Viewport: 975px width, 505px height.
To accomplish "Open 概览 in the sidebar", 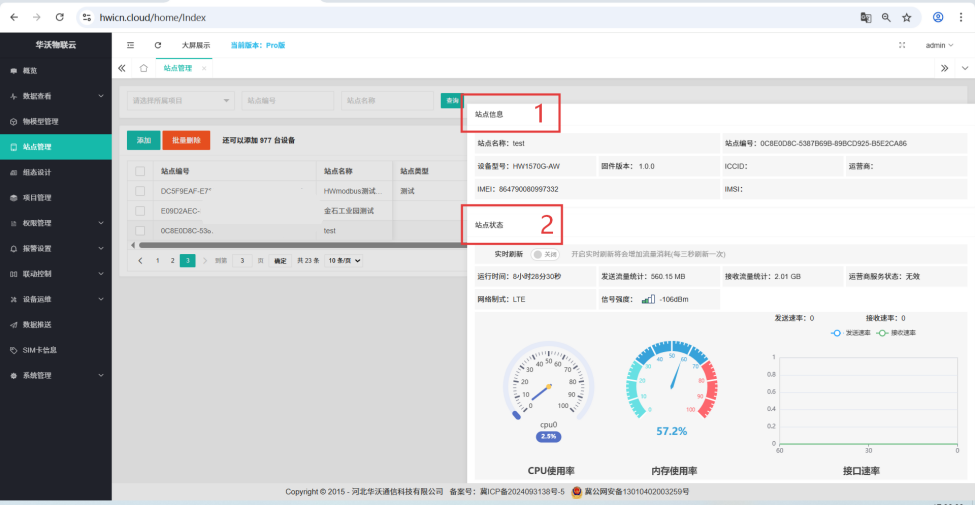I will click(56, 71).
